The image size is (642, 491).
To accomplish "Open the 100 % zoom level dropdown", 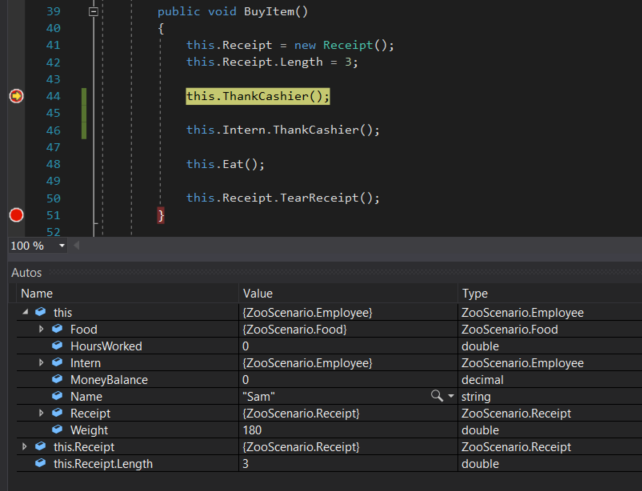I will pos(62,245).
